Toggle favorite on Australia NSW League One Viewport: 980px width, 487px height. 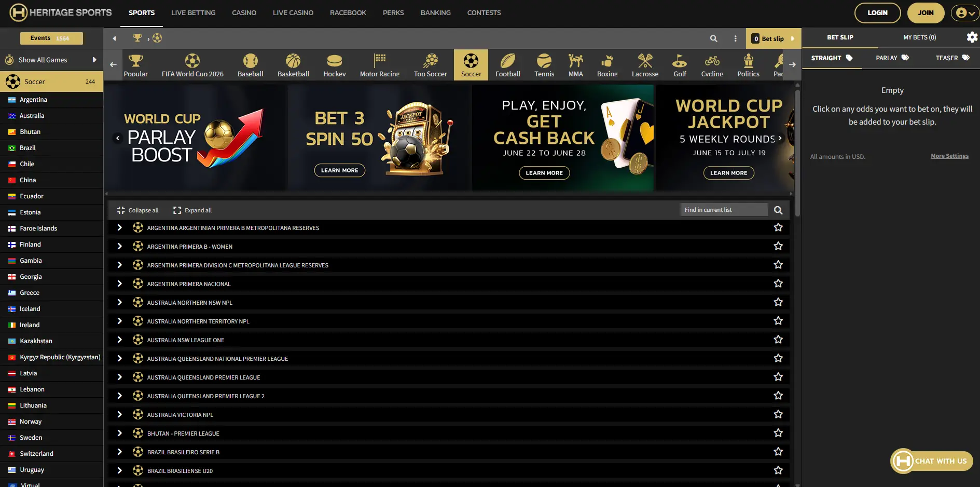[778, 340]
